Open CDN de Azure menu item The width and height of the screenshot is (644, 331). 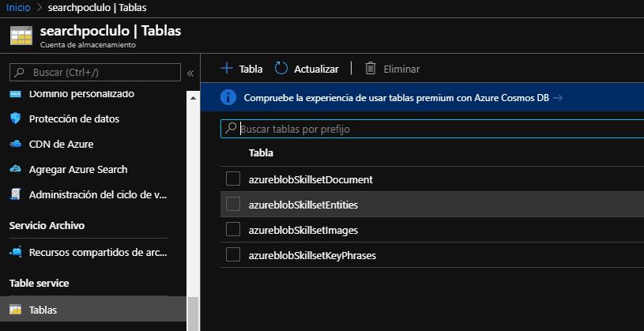(x=61, y=145)
